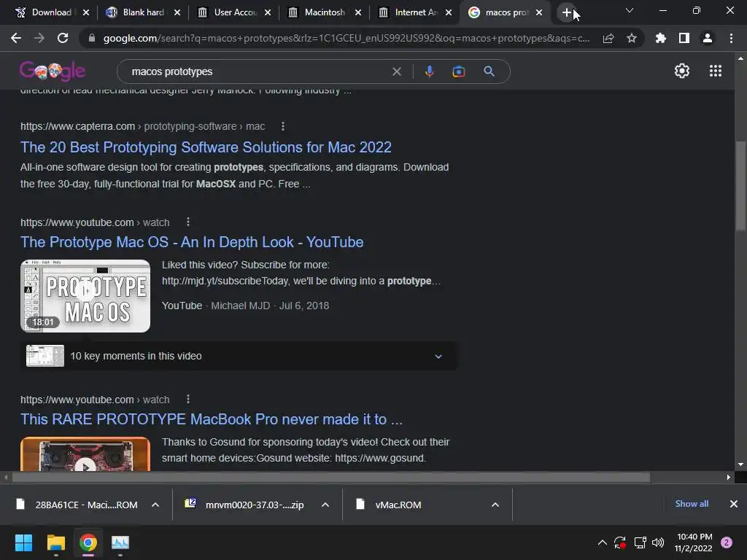Screen dimensions: 747x560
Task: Open the mnvm0020-37.03 zip download
Action: tap(255, 505)
